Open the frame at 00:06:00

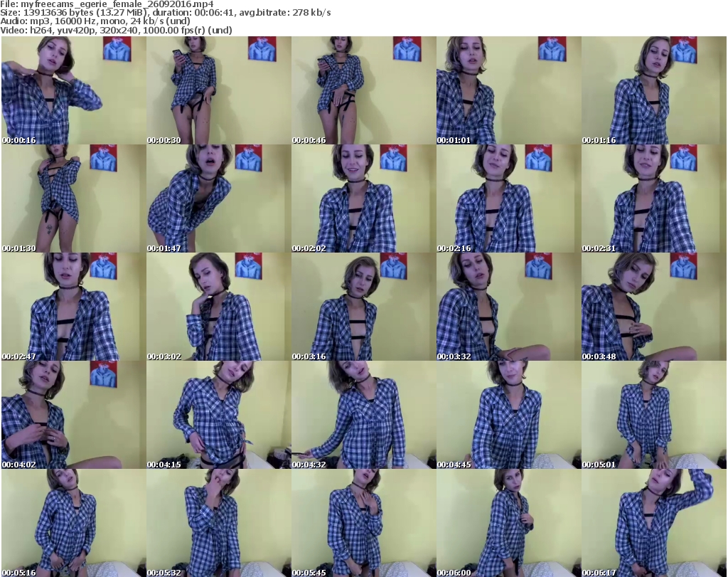coord(508,523)
